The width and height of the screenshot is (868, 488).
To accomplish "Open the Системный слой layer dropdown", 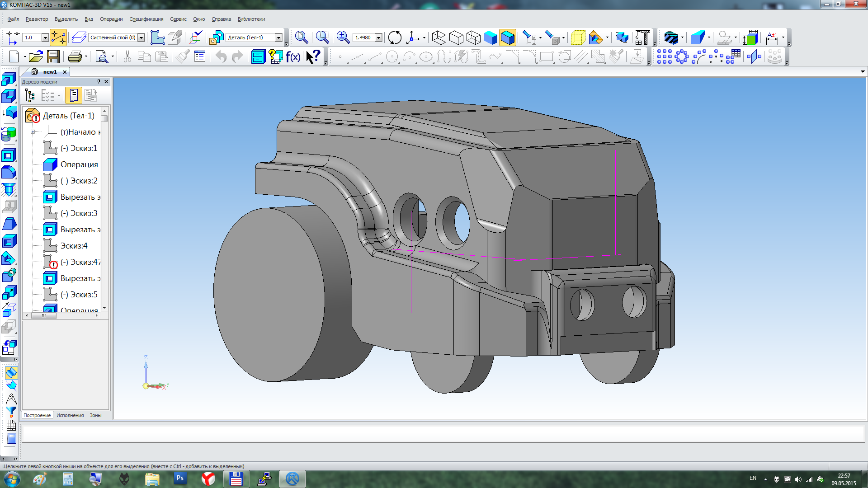I will pos(141,38).
